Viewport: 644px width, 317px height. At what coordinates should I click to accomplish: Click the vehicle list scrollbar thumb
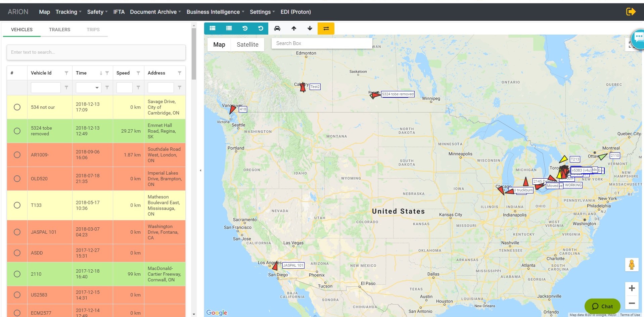click(194, 54)
